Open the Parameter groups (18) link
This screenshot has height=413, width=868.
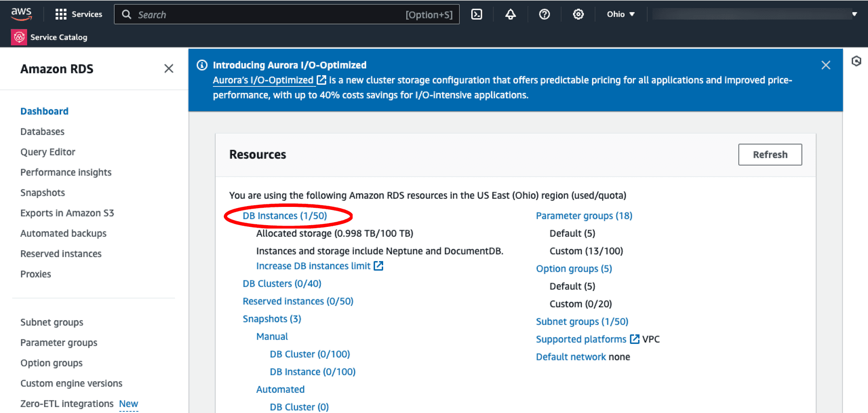(x=584, y=215)
